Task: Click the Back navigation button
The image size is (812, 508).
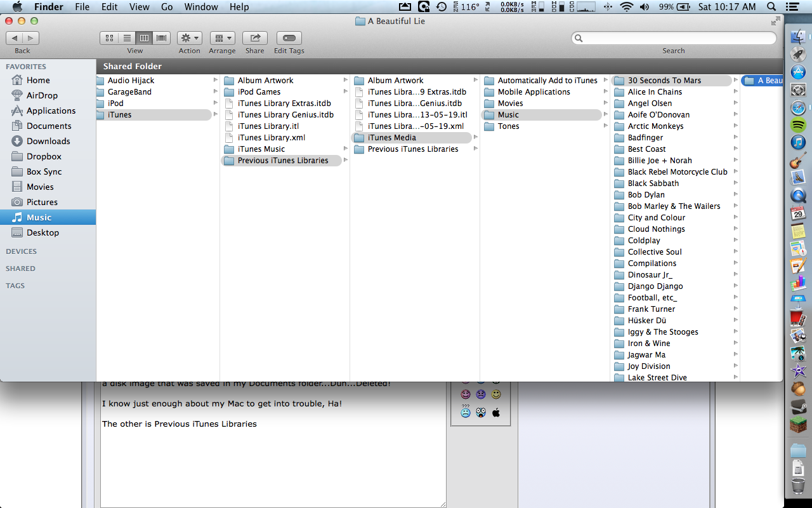Action: click(x=14, y=37)
